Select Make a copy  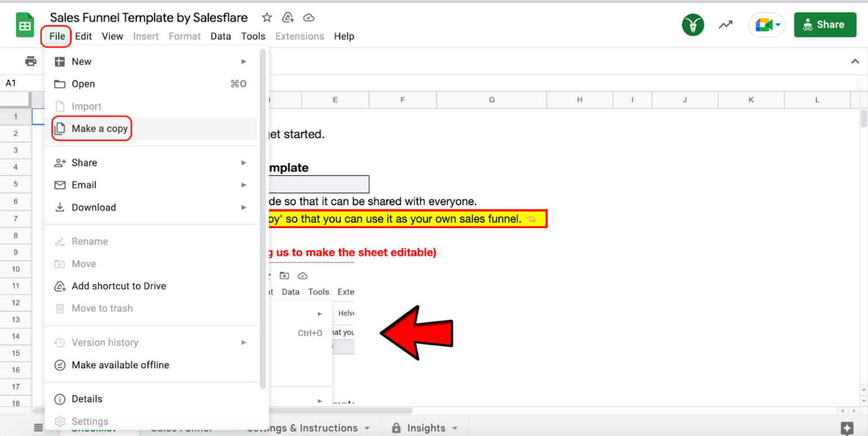point(151,129)
